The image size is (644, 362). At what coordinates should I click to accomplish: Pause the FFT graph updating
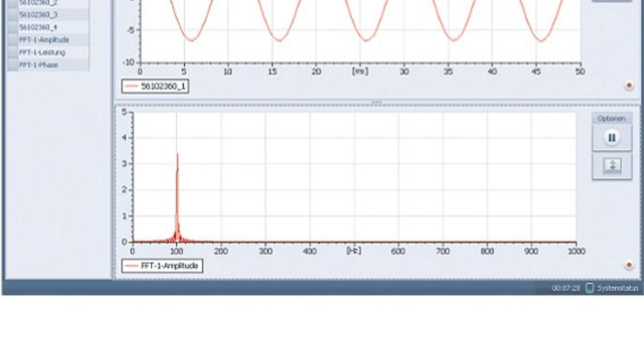[612, 138]
